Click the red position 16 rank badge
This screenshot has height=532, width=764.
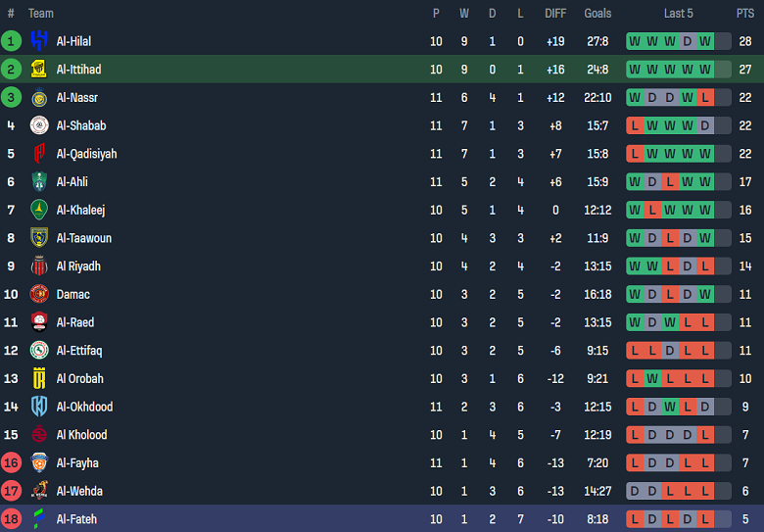tap(11, 462)
